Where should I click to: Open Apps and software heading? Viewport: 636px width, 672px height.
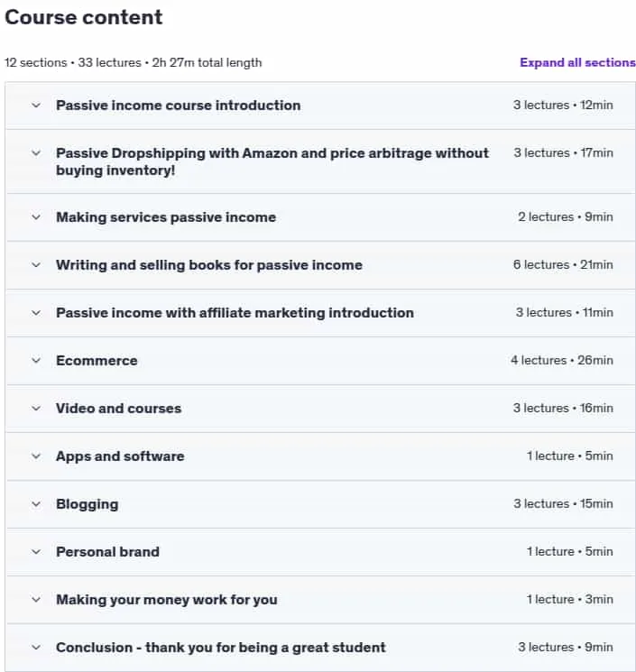tap(120, 456)
